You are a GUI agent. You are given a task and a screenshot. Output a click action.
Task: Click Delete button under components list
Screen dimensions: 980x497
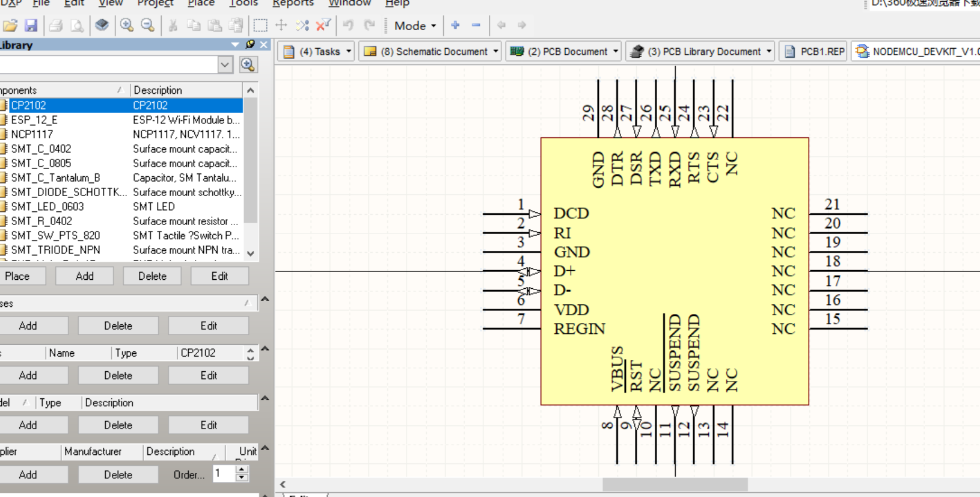tap(152, 276)
